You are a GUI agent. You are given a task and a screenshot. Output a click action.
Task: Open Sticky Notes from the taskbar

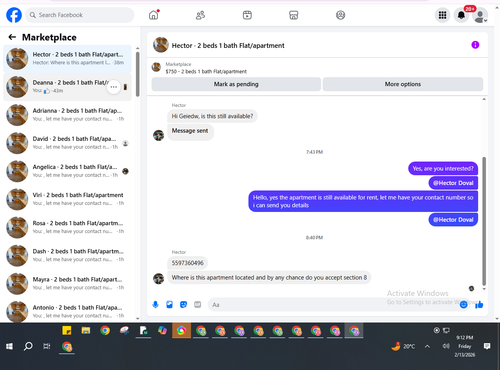tap(67, 330)
